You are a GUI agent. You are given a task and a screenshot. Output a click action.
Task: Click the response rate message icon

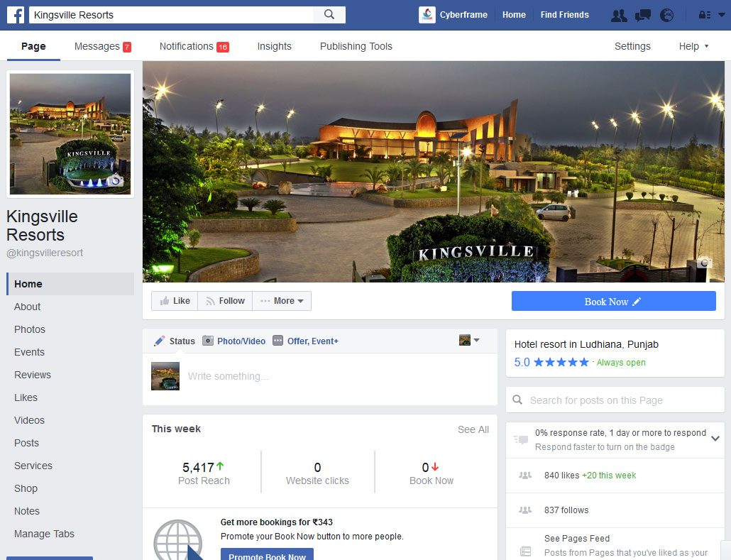(521, 440)
